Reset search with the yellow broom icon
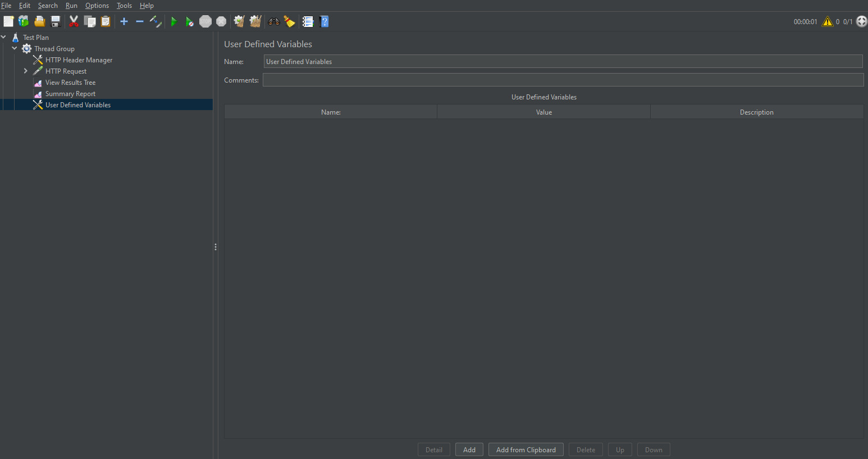Viewport: 868px width, 459px height. [x=290, y=21]
